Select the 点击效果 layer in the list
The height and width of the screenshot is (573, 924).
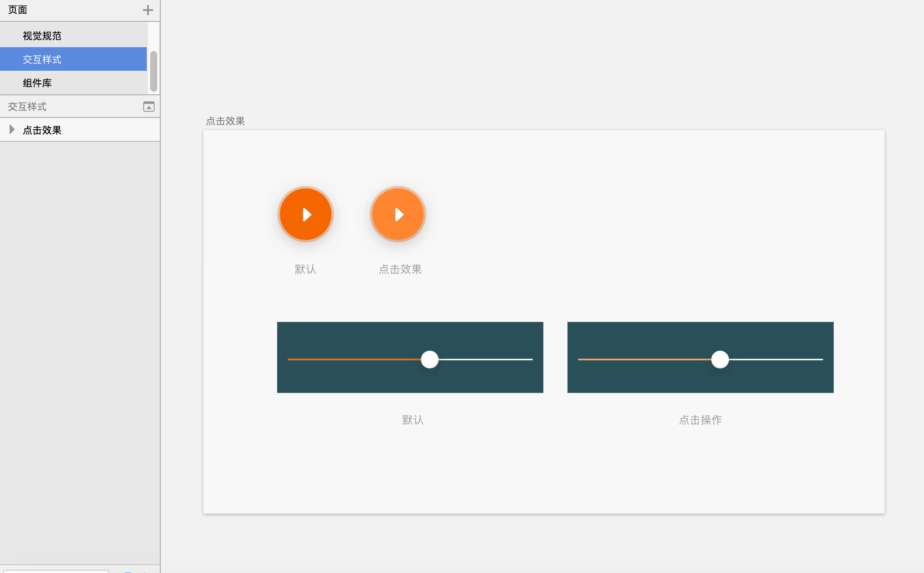coord(42,130)
